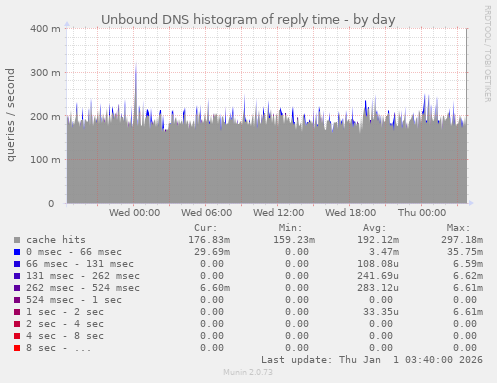Click the '131 msec - 262 msec' label

click(83, 276)
